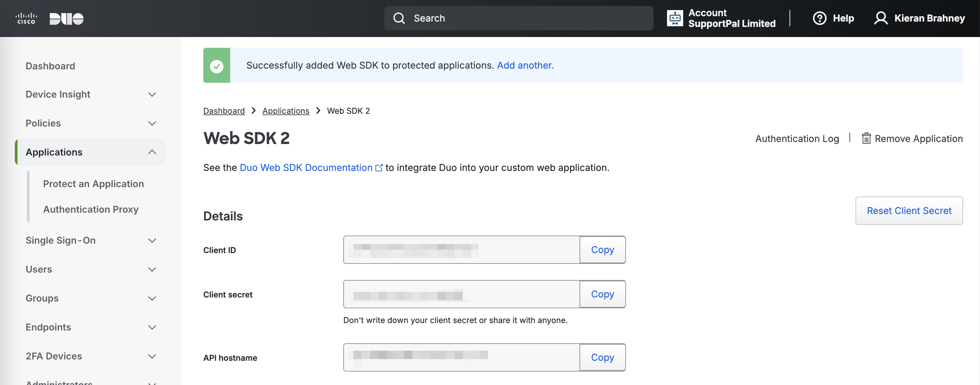Click Reset Client Secret button

coord(909,211)
